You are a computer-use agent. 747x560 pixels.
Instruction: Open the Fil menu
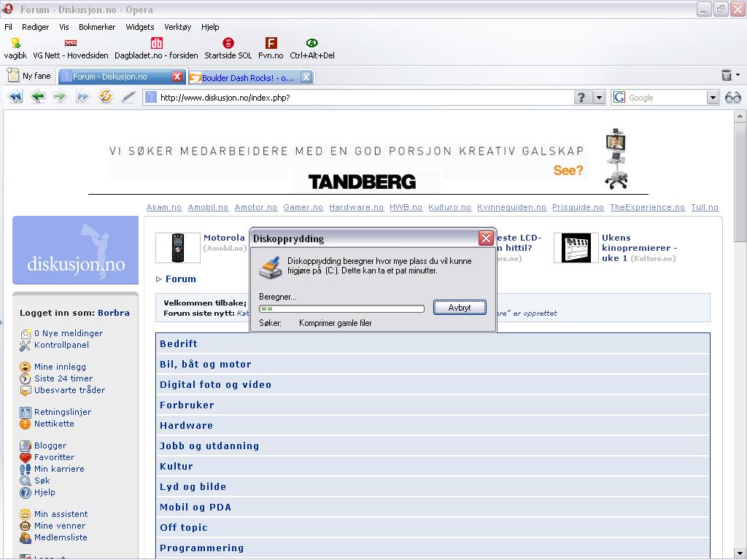click(x=9, y=27)
